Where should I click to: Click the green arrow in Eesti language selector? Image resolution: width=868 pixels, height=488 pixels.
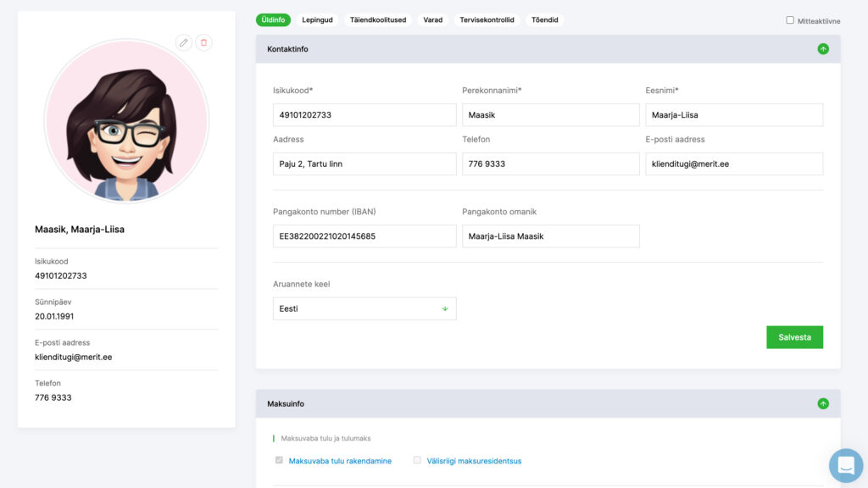point(445,308)
